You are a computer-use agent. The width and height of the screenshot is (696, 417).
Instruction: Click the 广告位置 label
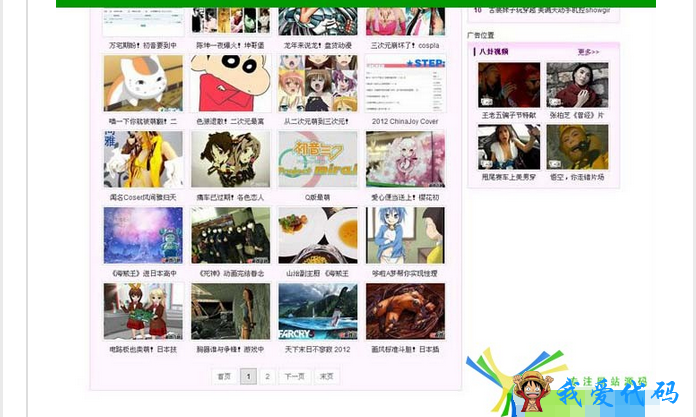tap(480, 36)
